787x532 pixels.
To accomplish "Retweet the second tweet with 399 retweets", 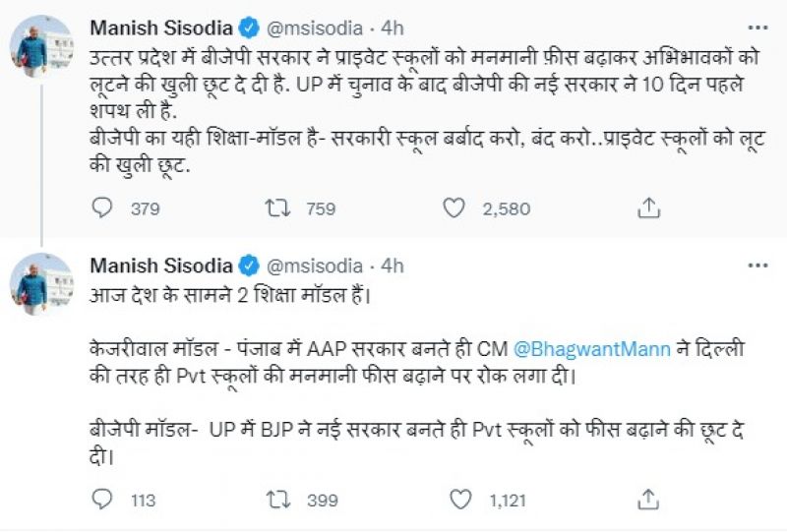I will coord(277,501).
